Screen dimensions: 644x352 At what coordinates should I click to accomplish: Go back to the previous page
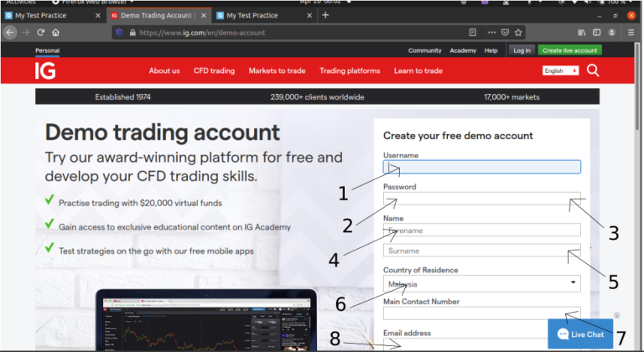(10, 33)
